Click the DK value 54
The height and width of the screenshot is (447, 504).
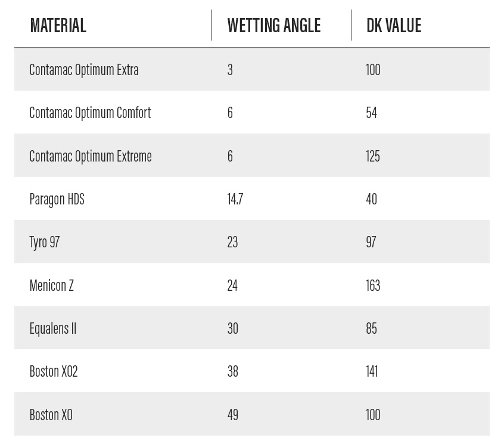click(x=371, y=113)
